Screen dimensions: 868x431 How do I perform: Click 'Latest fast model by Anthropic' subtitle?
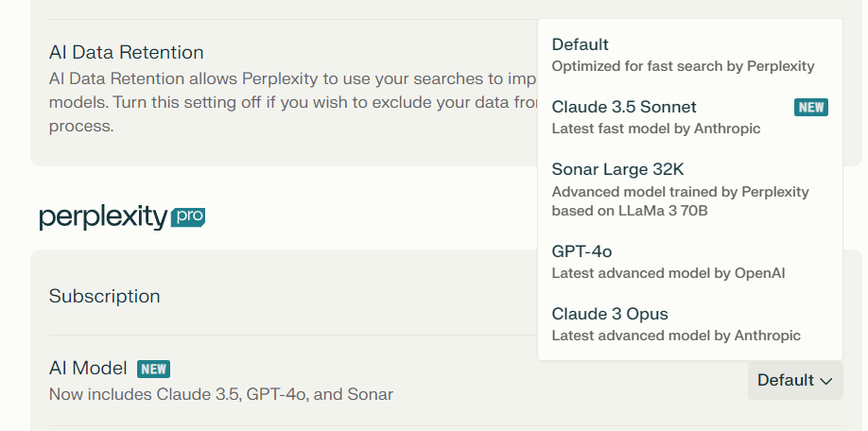(655, 129)
